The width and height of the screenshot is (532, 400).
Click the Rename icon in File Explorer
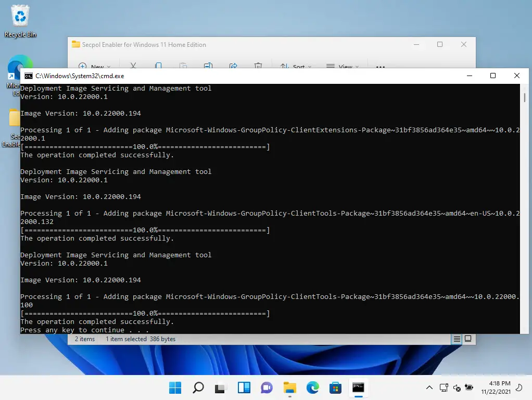click(208, 65)
